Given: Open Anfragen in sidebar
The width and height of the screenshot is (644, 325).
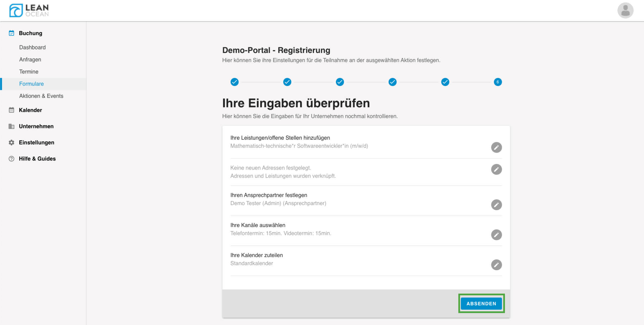Looking at the screenshot, I should (30, 60).
